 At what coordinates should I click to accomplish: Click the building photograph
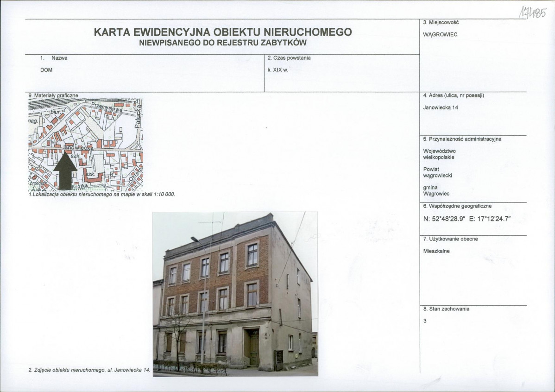tap(235, 294)
